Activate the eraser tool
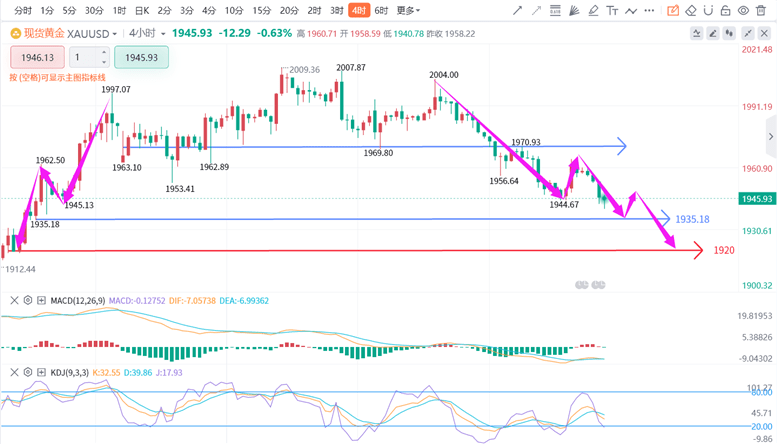Screen dimensions: 777x444 690,11
